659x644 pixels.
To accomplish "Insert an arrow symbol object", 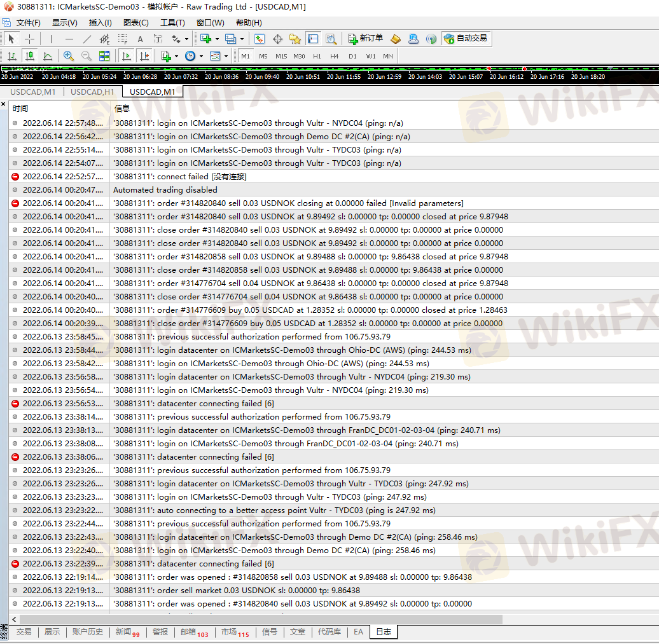I will coord(176,39).
